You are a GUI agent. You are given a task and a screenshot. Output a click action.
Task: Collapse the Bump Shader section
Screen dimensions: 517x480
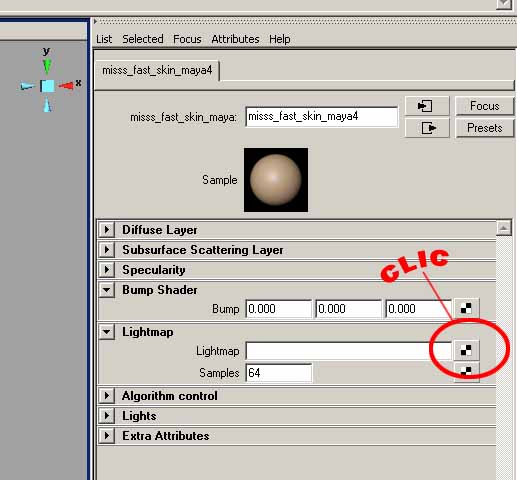tap(107, 290)
